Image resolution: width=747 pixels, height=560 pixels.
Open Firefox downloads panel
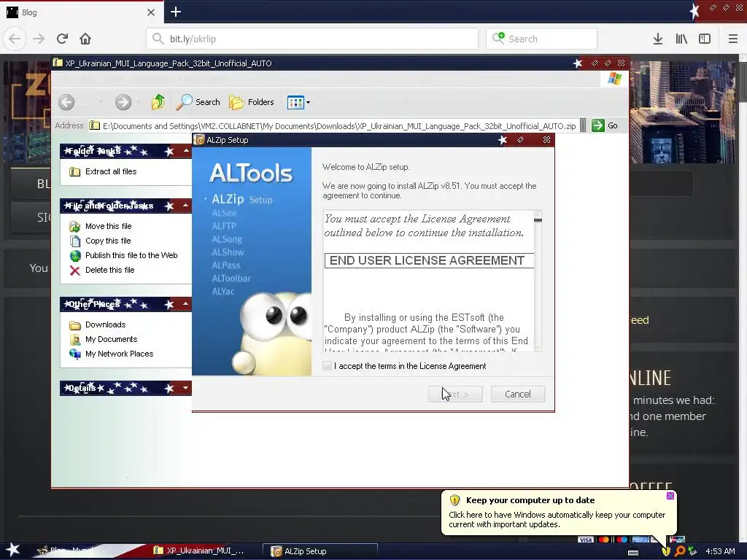coord(658,39)
